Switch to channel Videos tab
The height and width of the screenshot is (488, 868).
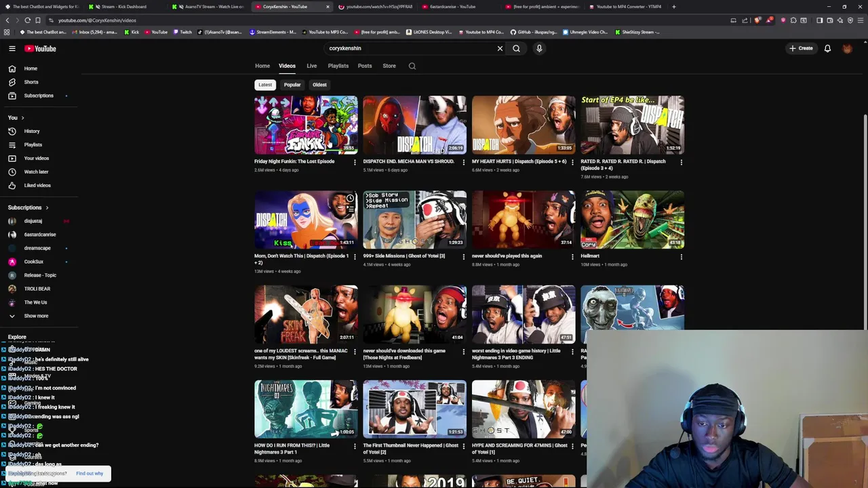[287, 66]
